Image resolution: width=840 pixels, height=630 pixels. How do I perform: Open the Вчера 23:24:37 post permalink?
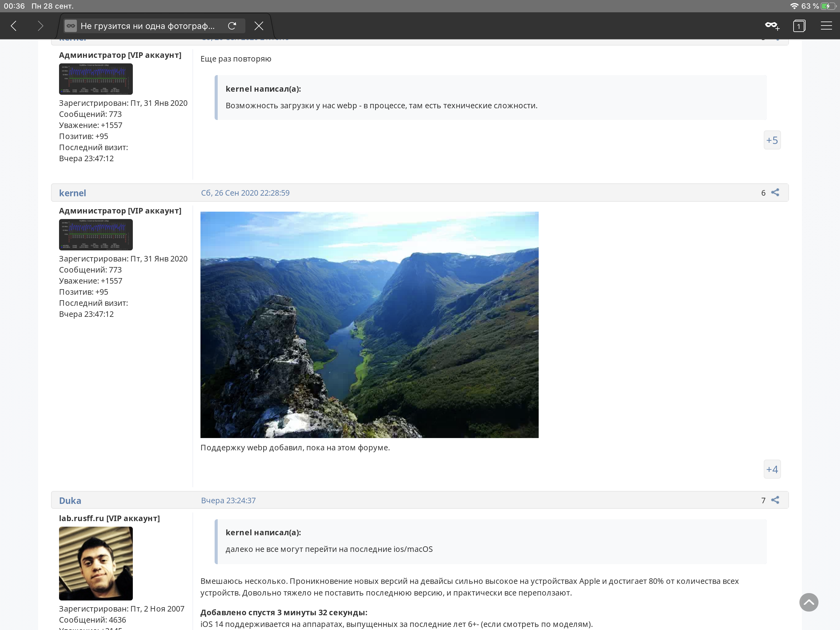click(228, 500)
